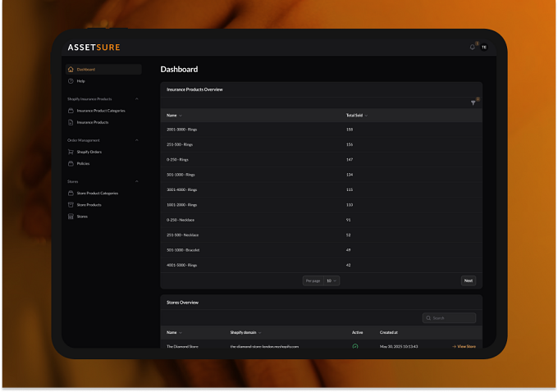
Task: Click the Dashboard page title
Action: (x=179, y=70)
